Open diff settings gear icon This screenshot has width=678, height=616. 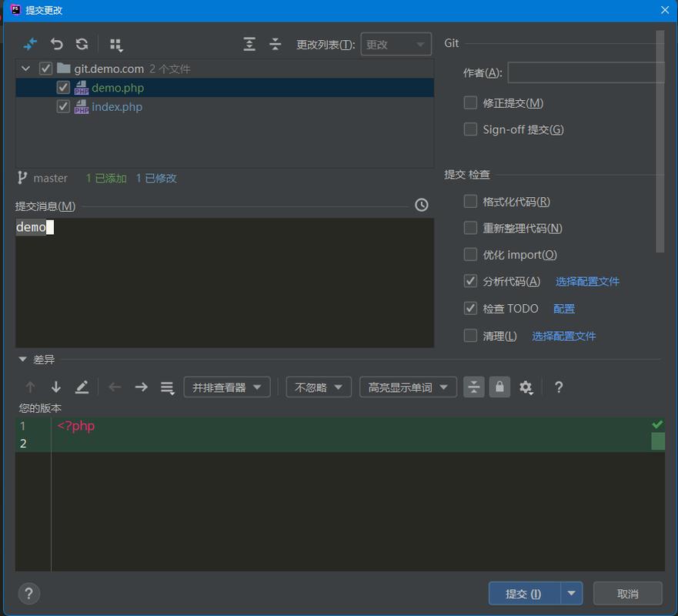coord(526,387)
